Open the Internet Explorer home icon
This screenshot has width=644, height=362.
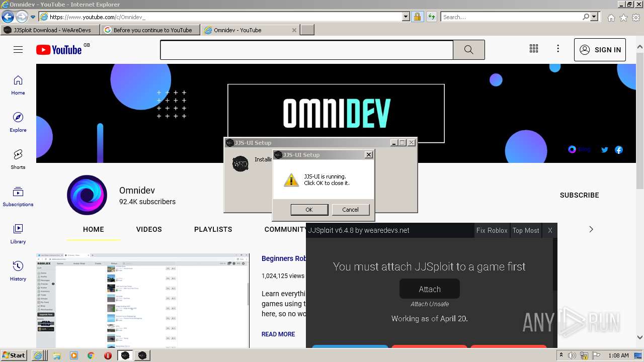tap(611, 18)
